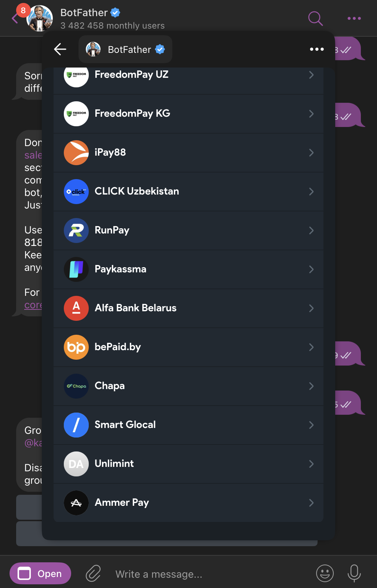The width and height of the screenshot is (377, 588).
Task: Expand the RunPay row chevron
Action: pos(311,231)
